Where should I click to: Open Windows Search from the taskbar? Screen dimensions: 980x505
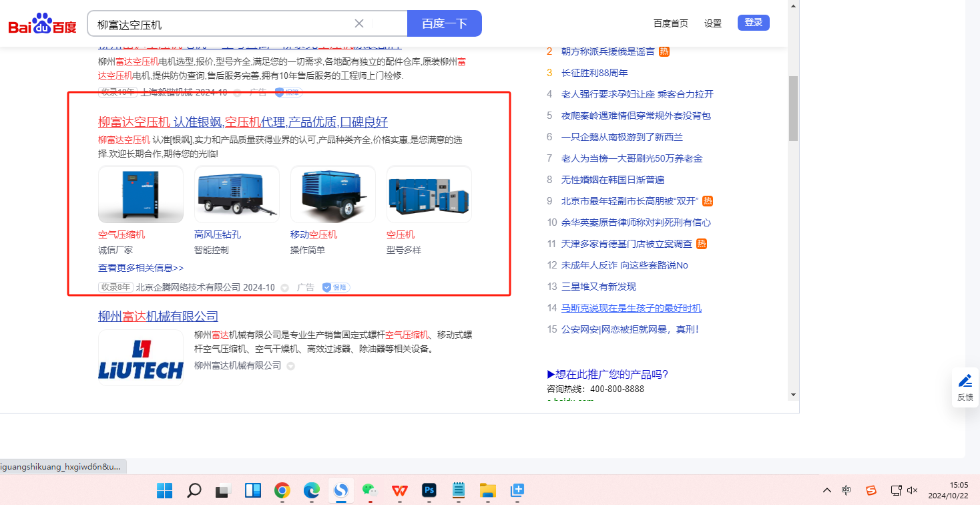click(x=194, y=490)
